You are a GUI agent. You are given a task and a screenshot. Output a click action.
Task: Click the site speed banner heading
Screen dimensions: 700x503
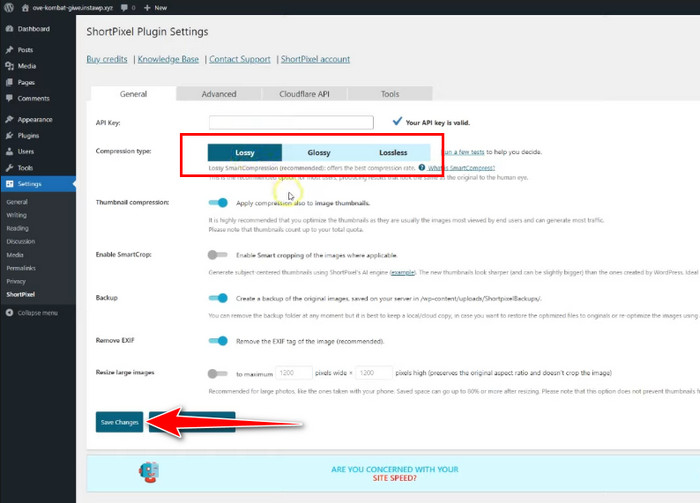(395, 474)
